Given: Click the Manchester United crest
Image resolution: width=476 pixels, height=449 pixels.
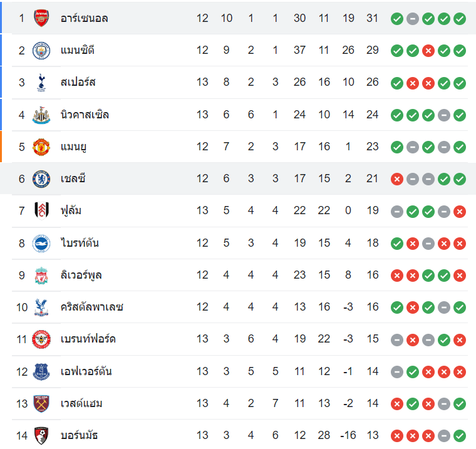Looking at the screenshot, I should tap(41, 147).
